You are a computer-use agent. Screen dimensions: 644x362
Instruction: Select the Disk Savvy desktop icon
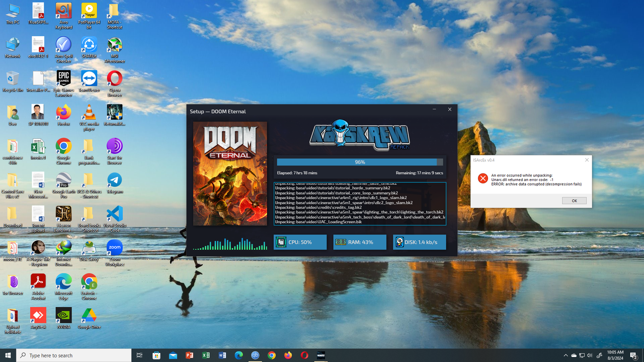coord(89,251)
